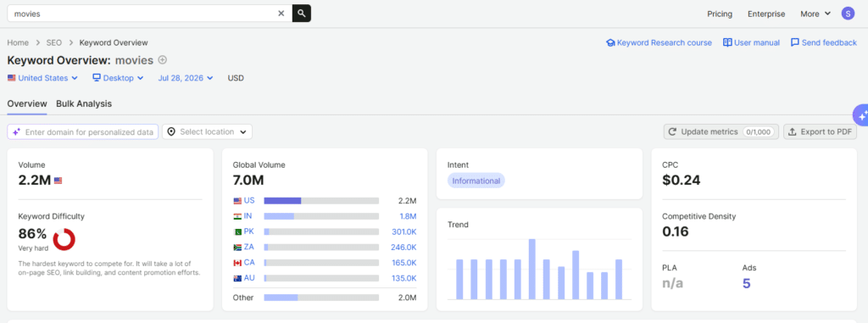Click the US volume progress bar
868x323 pixels.
coord(321,201)
